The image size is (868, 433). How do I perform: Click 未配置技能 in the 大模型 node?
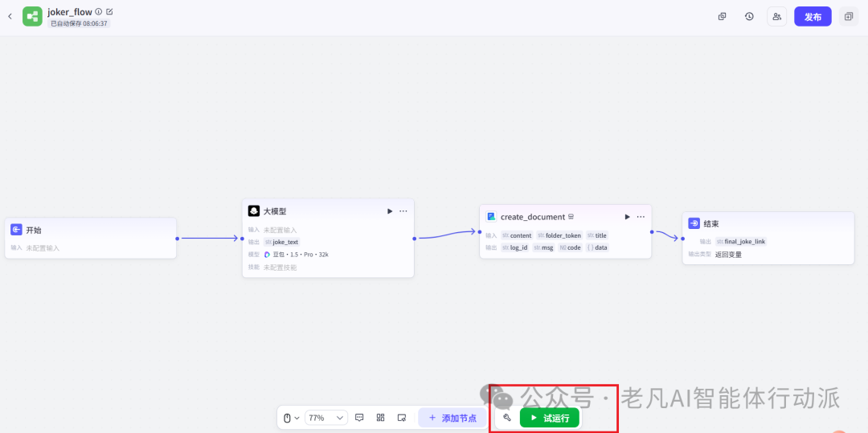pos(280,267)
